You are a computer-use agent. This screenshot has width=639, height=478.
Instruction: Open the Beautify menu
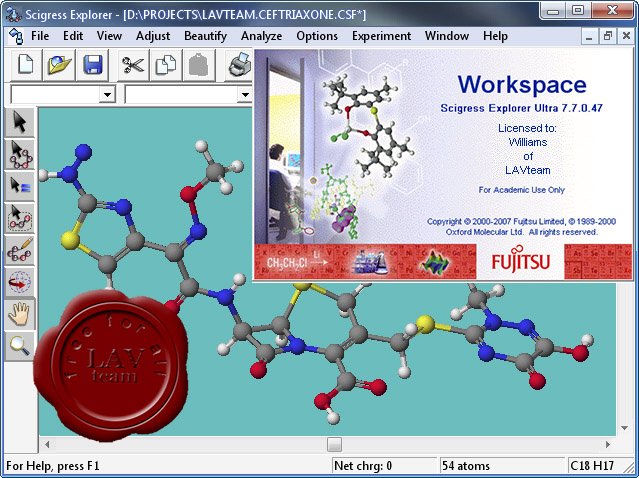205,36
